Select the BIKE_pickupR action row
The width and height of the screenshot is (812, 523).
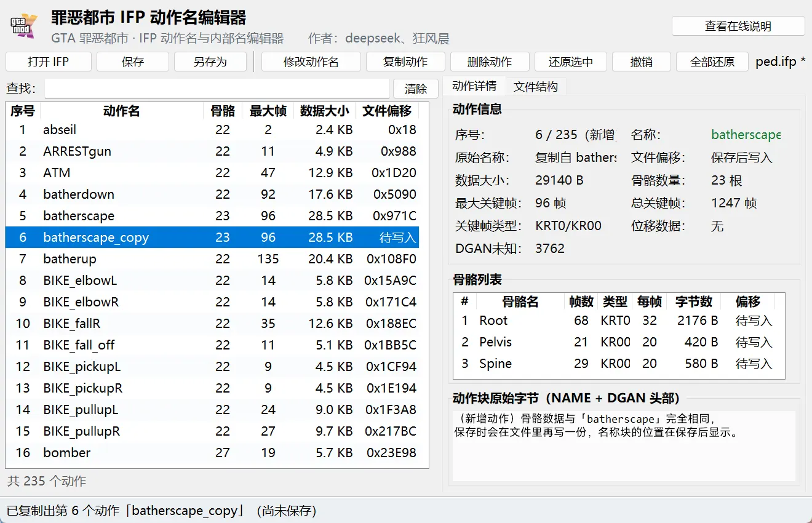tap(212, 388)
